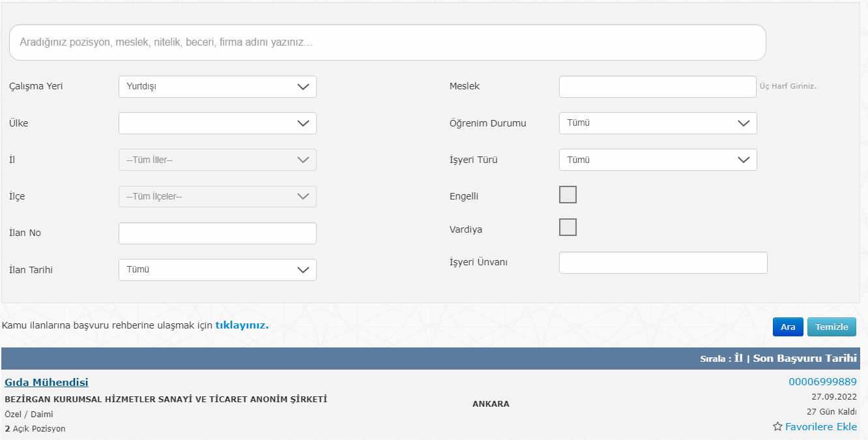Open the Gıda Mühendisi job listing

pyautogui.click(x=46, y=383)
